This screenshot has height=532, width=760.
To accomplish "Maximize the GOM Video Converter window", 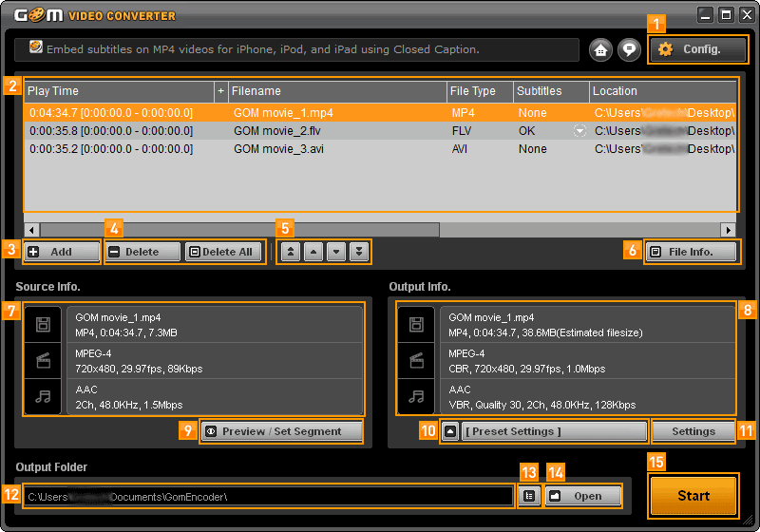I will point(726,15).
